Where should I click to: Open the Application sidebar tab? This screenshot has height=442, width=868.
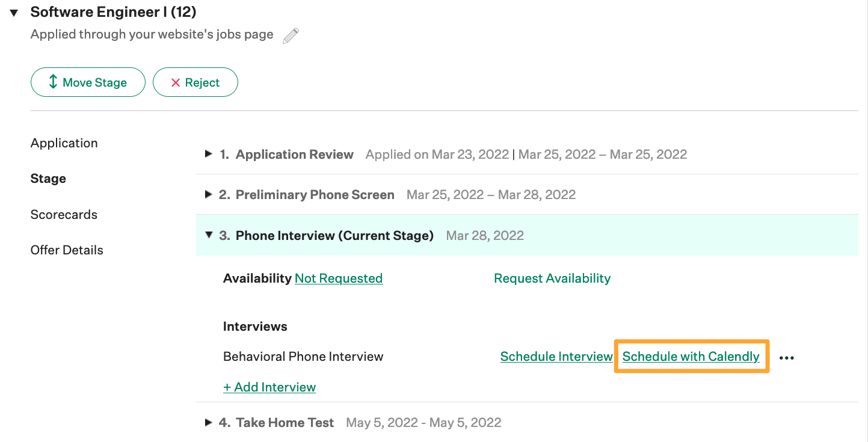coord(64,143)
